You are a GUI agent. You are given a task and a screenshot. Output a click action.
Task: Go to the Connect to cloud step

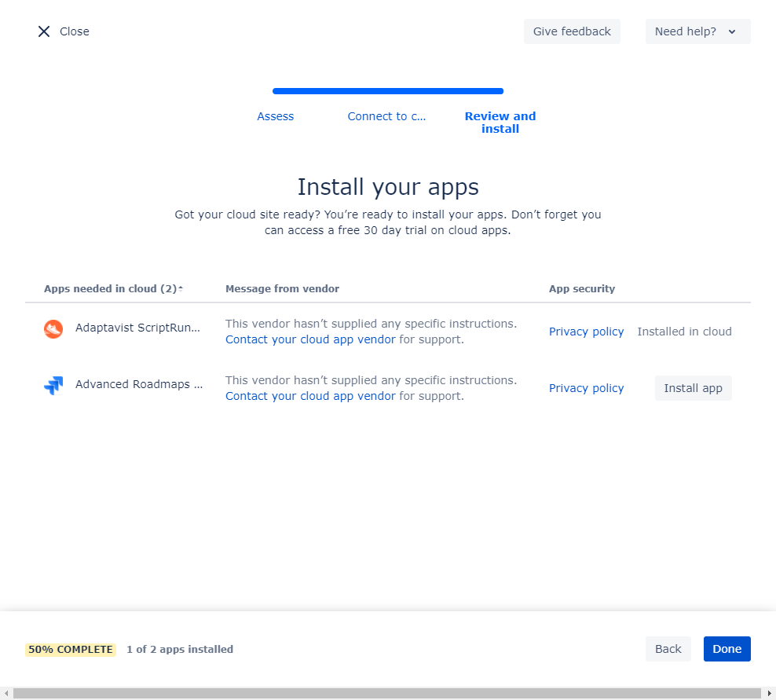(386, 116)
